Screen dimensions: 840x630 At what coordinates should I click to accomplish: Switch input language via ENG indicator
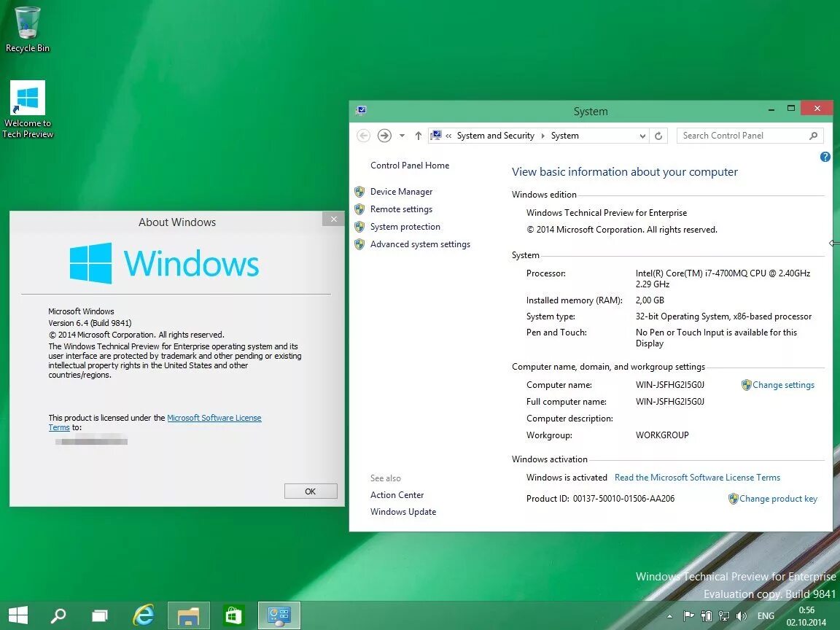point(766,616)
